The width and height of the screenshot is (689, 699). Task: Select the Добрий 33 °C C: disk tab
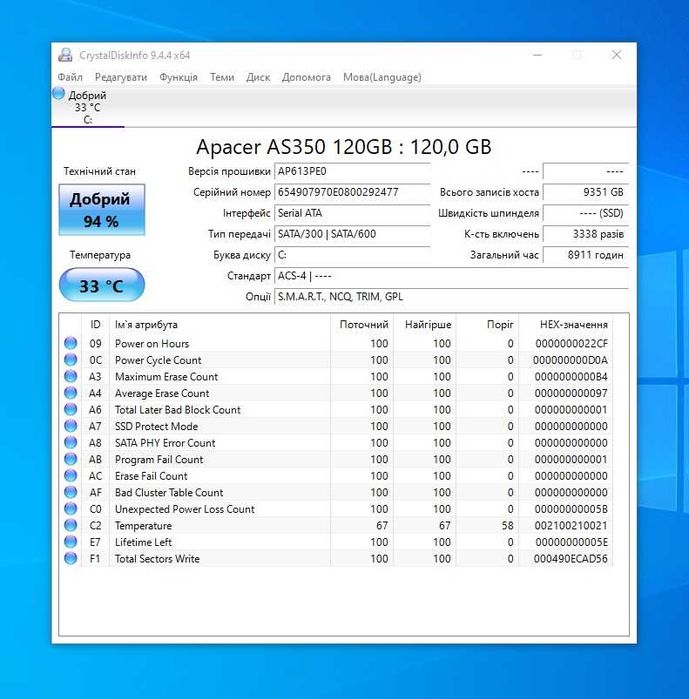[88, 107]
